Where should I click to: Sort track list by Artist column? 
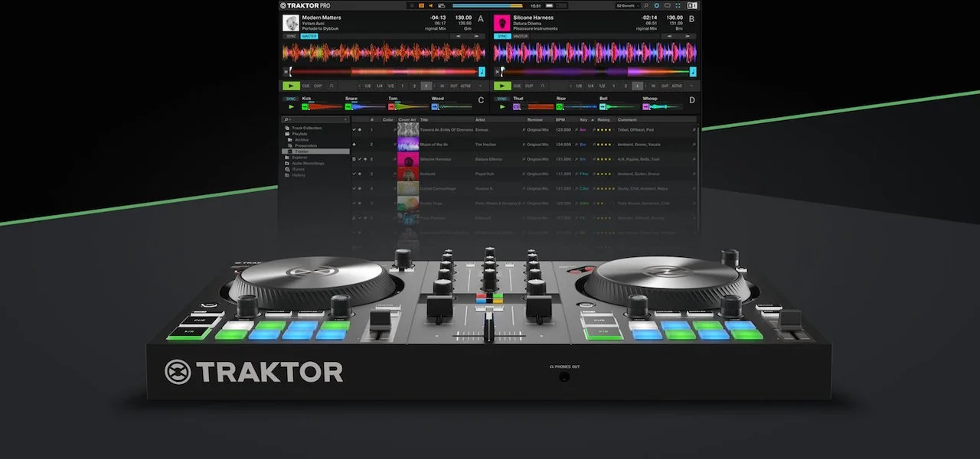(481, 120)
